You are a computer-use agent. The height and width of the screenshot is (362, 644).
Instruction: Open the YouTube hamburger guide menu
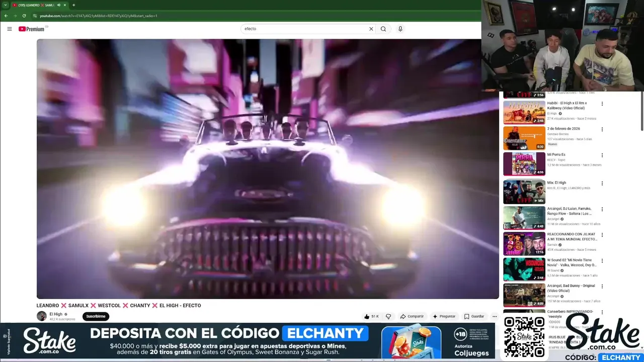(x=9, y=29)
